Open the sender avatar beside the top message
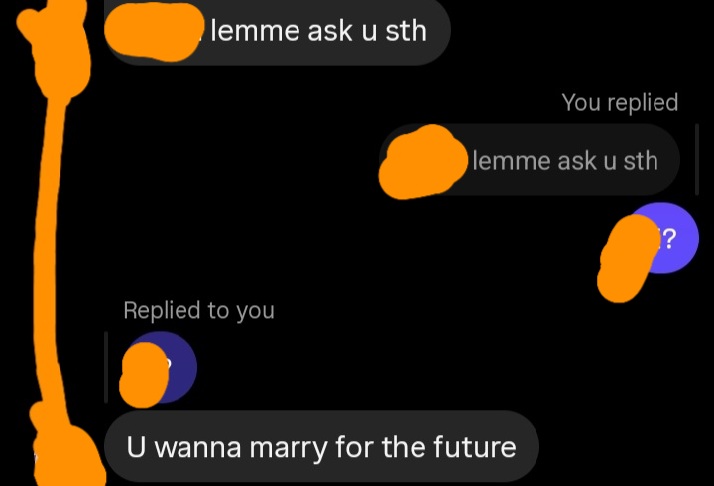The height and width of the screenshot is (486, 714). 57,48
